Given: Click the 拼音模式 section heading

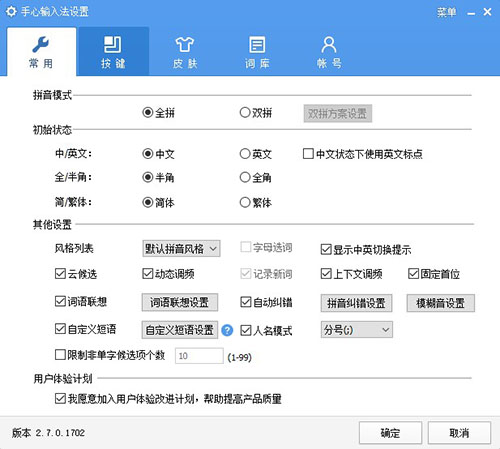Looking at the screenshot, I should 52,95.
